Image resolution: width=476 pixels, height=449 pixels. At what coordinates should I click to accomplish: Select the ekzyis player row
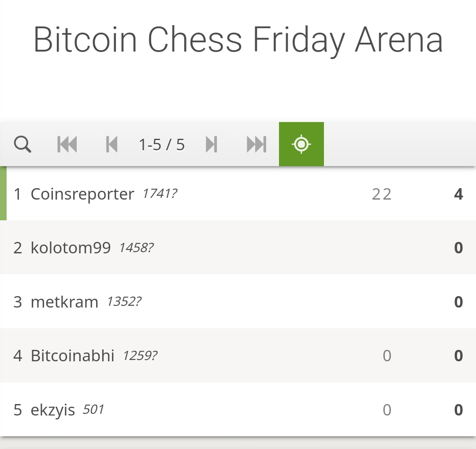coord(53,410)
